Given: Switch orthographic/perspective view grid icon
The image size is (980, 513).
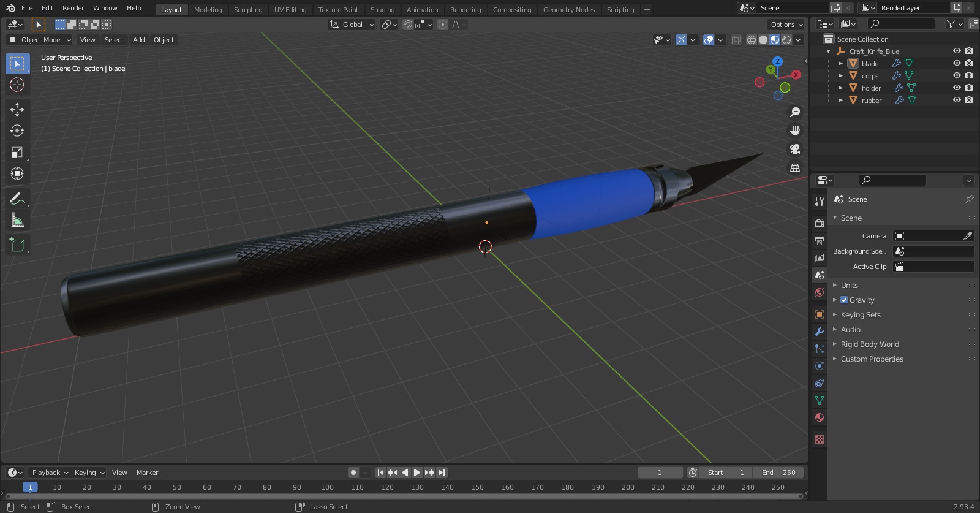Looking at the screenshot, I should point(795,167).
